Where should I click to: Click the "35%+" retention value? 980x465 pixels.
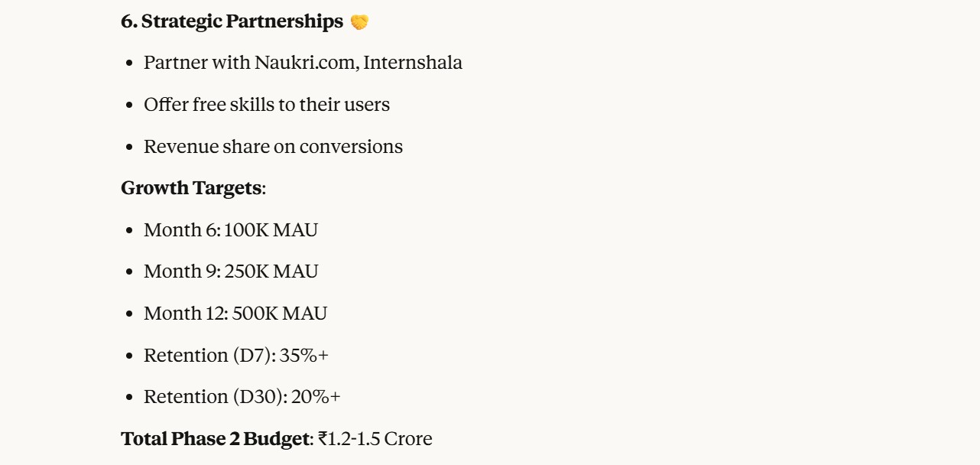pos(303,356)
